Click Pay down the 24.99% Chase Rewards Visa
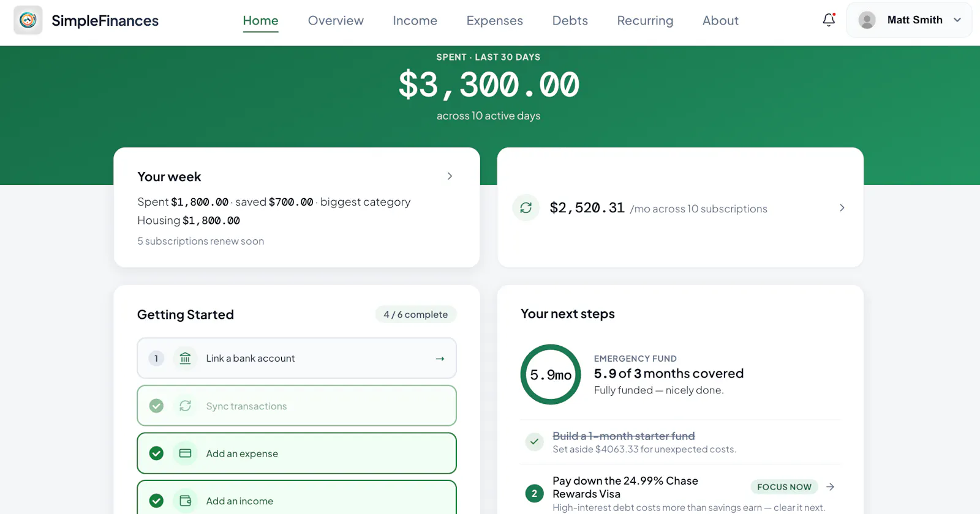Image resolution: width=980 pixels, height=514 pixels. click(x=625, y=487)
